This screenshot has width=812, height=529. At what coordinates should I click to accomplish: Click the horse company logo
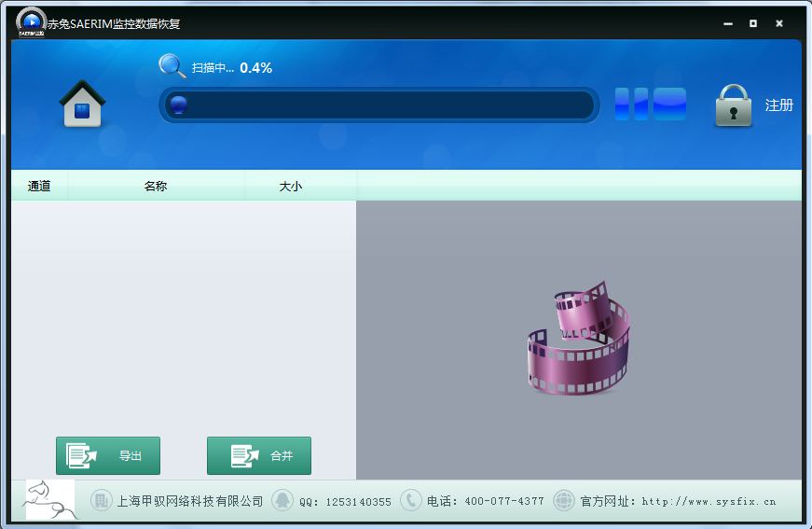(x=49, y=500)
